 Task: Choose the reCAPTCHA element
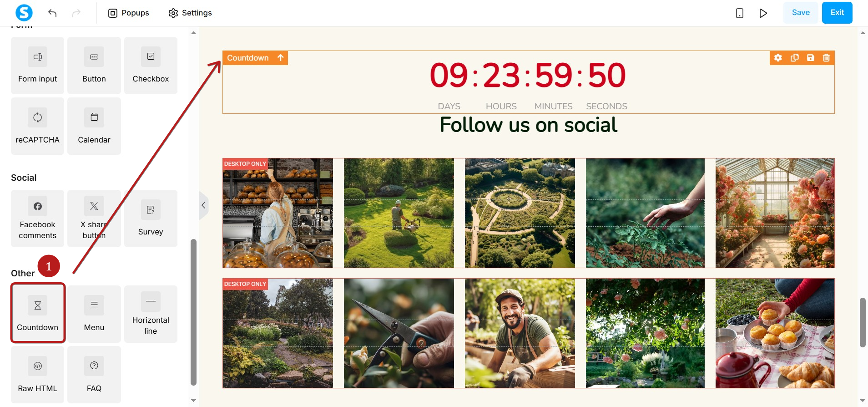38,126
